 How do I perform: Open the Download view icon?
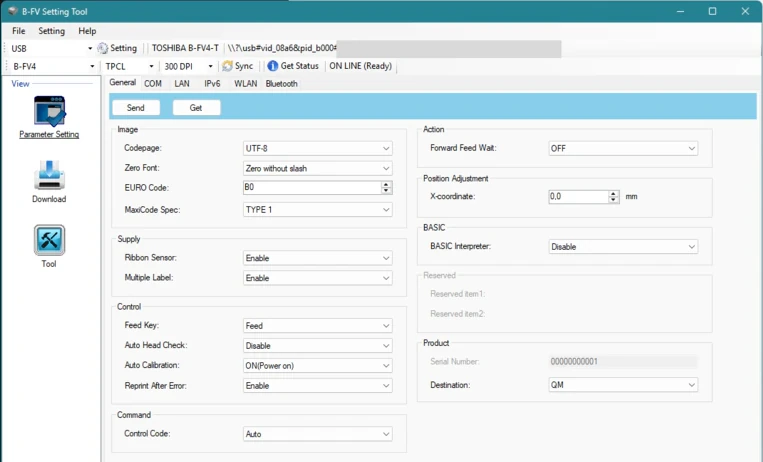(x=49, y=175)
